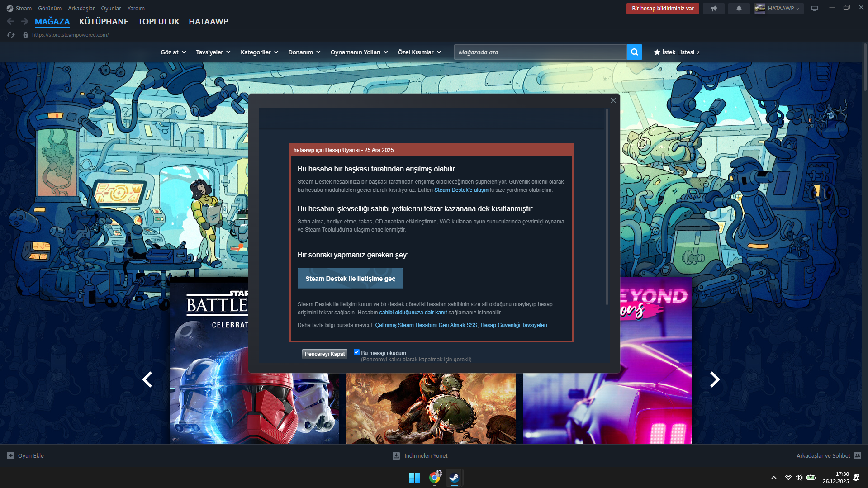Image resolution: width=868 pixels, height=488 pixels.
Task: Close the account alert dialog with X
Action: tap(613, 100)
